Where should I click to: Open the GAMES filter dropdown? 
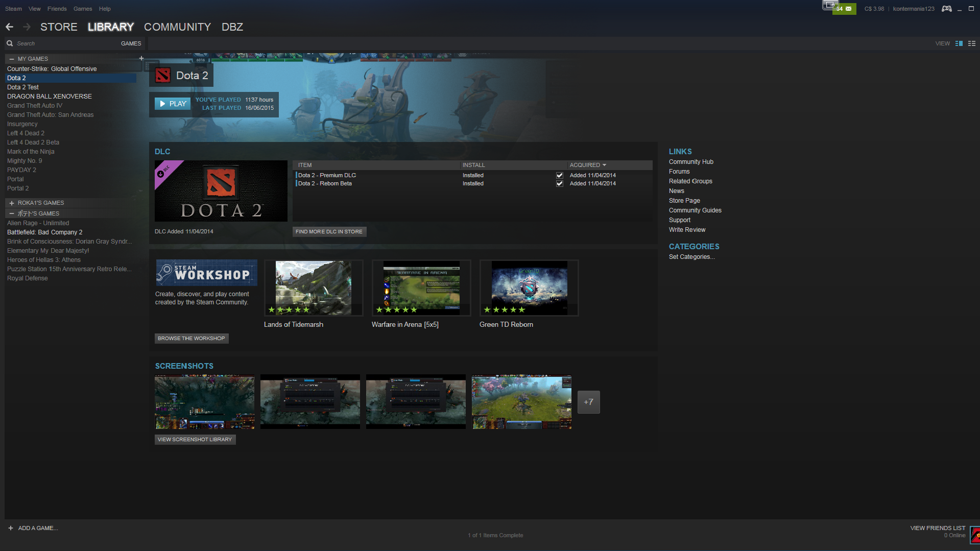[x=131, y=43]
